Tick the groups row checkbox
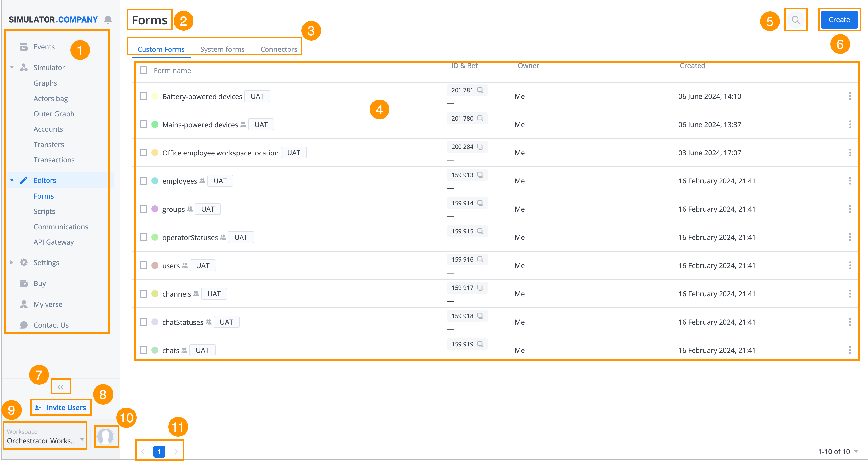Screen dimensions: 868x461 tap(144, 209)
